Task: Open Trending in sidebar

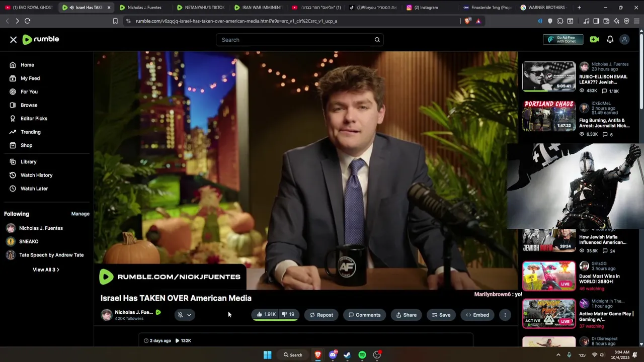Action: (30, 132)
